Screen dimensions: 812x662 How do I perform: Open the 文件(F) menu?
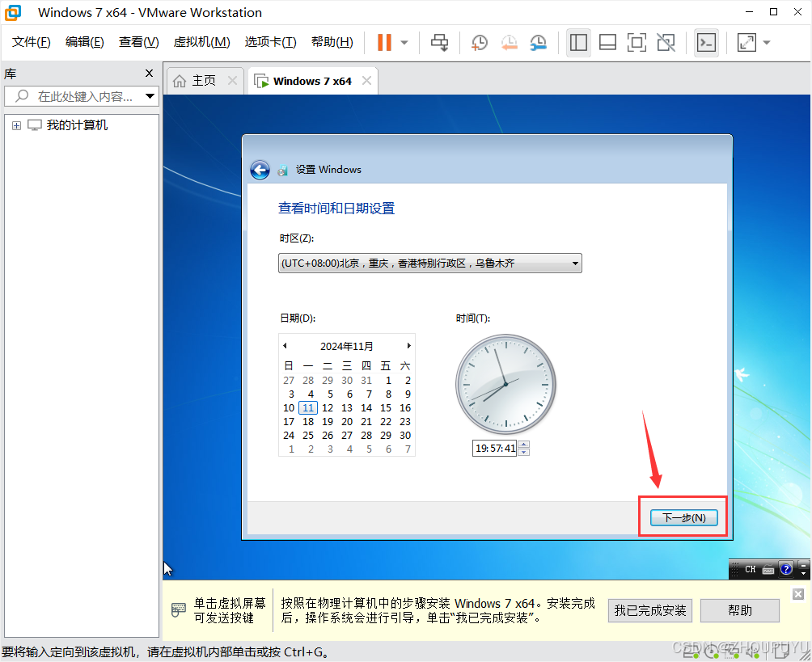[x=31, y=42]
